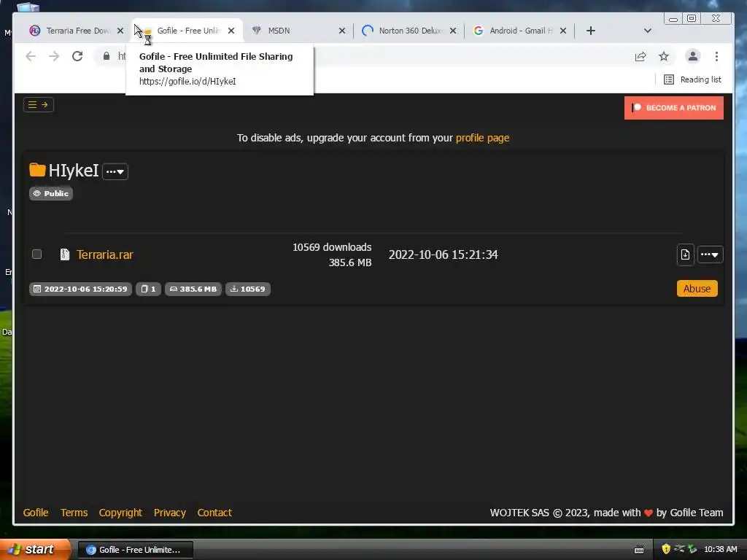Select the Gofile - Free Unlimited tab

point(187,31)
